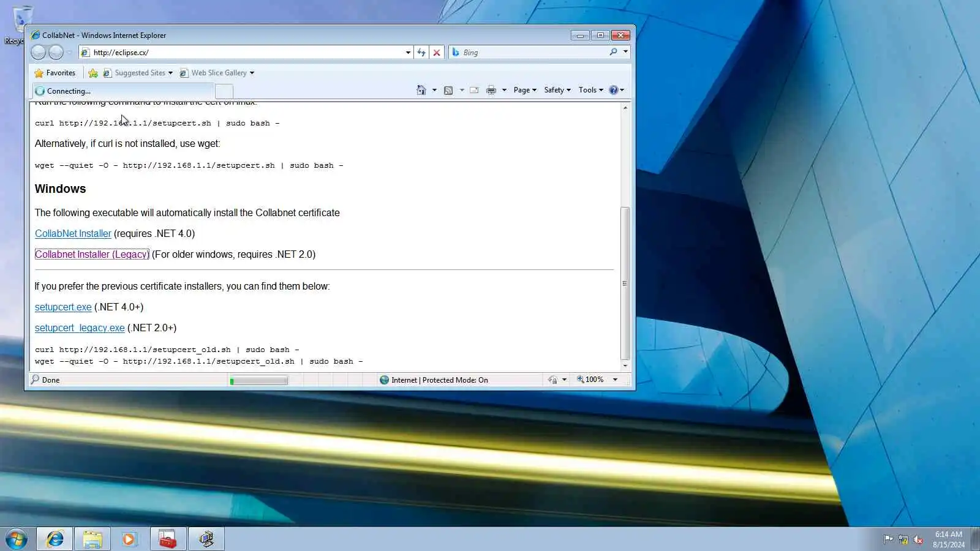Click the wget --quiet setupcert.sh command text
This screenshot has width=980, height=551.
pyautogui.click(x=189, y=165)
